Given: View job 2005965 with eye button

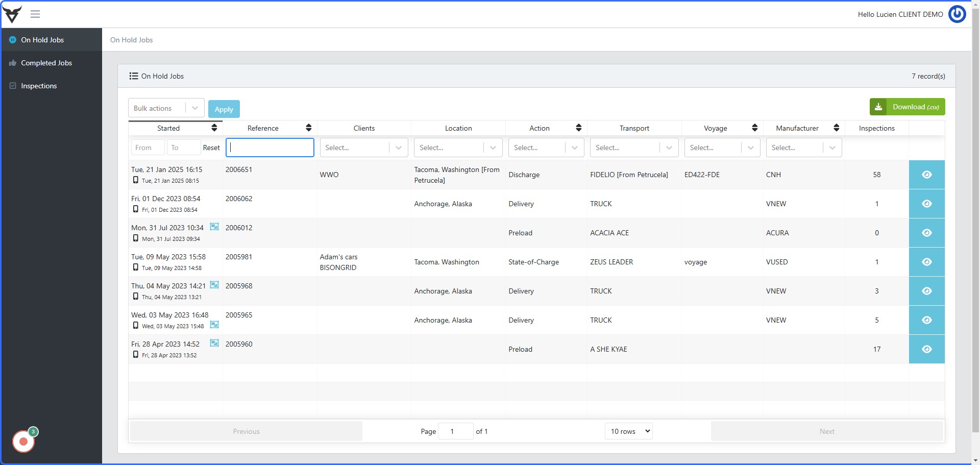Looking at the screenshot, I should [x=927, y=320].
